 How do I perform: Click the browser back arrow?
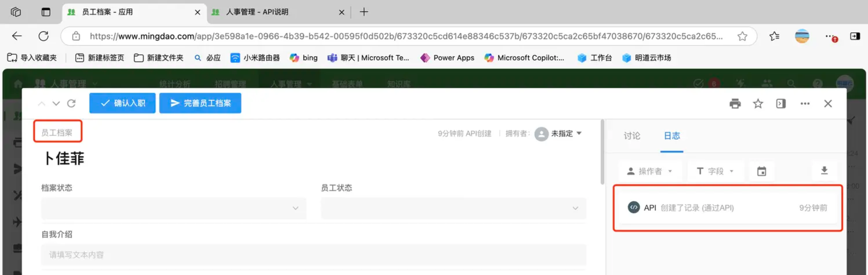17,36
